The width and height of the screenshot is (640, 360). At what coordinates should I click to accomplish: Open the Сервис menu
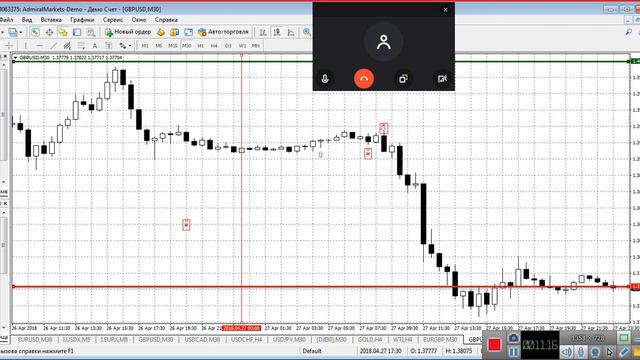click(113, 20)
